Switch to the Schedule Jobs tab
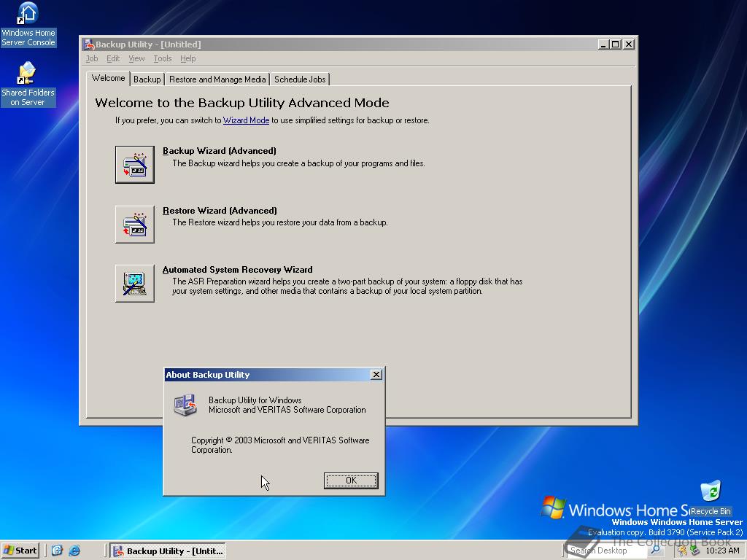Screen dimensions: 747x560 (300, 79)
